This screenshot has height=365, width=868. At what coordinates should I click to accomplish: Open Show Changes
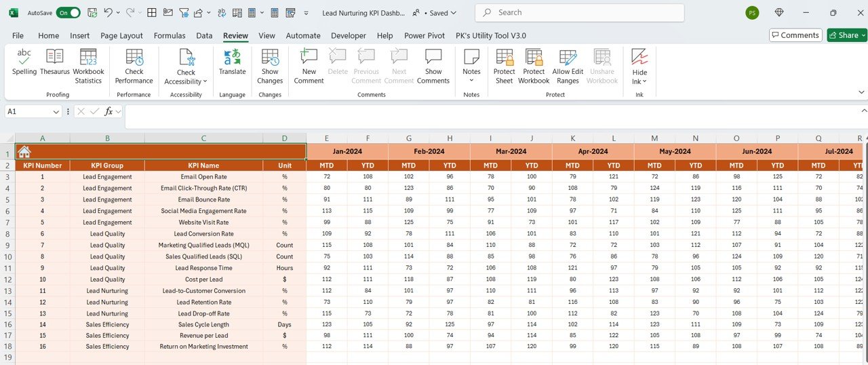[270, 66]
